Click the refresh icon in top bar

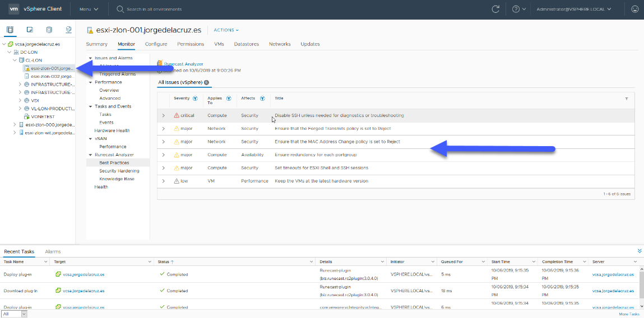495,9
